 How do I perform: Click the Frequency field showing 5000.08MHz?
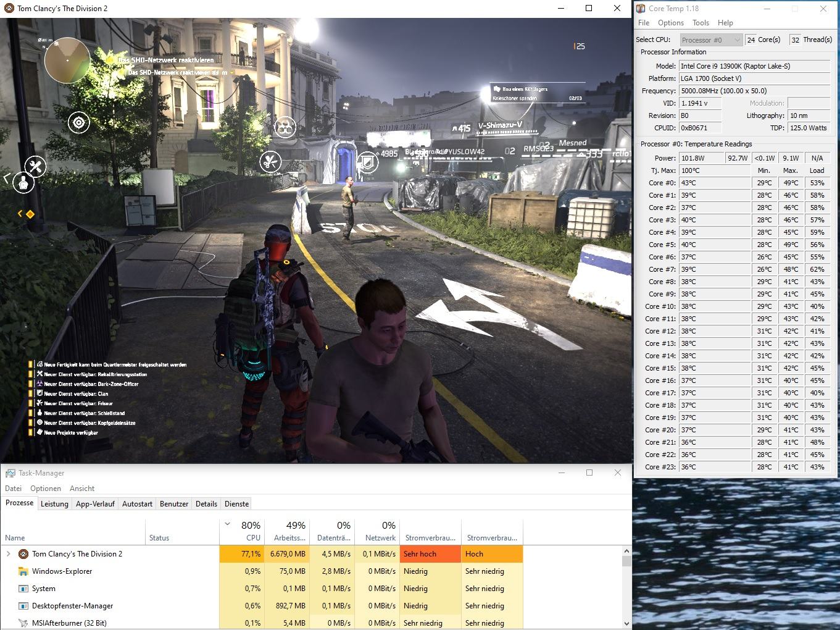tap(754, 91)
